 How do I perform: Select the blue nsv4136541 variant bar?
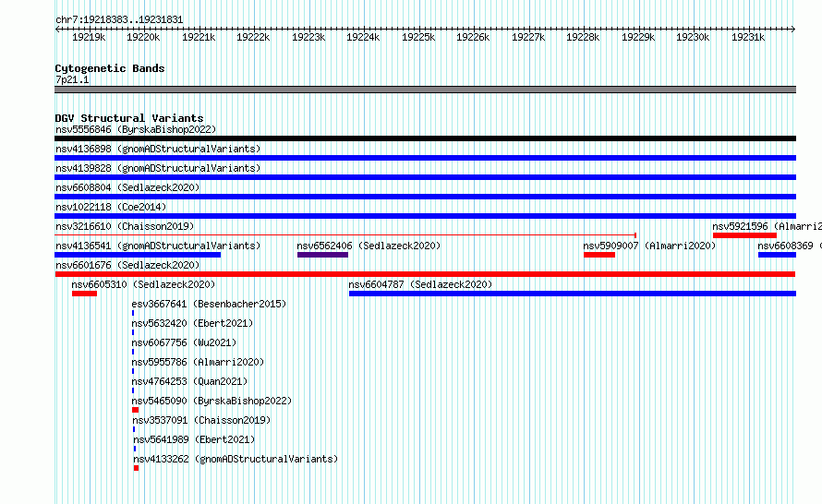pos(138,255)
